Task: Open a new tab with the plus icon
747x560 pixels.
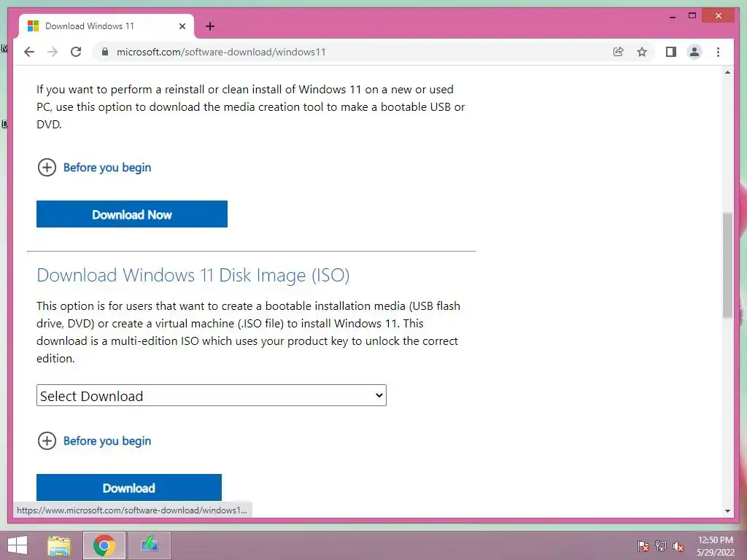Action: coord(210,26)
